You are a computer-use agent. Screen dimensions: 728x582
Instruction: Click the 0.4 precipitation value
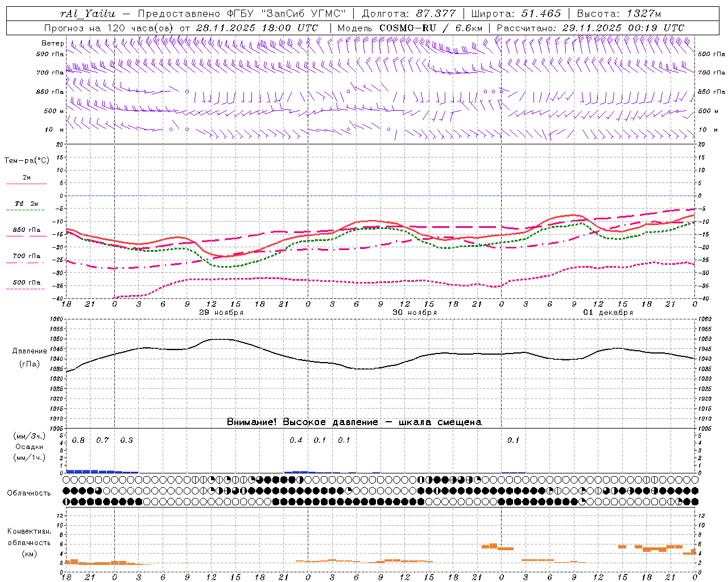click(296, 440)
